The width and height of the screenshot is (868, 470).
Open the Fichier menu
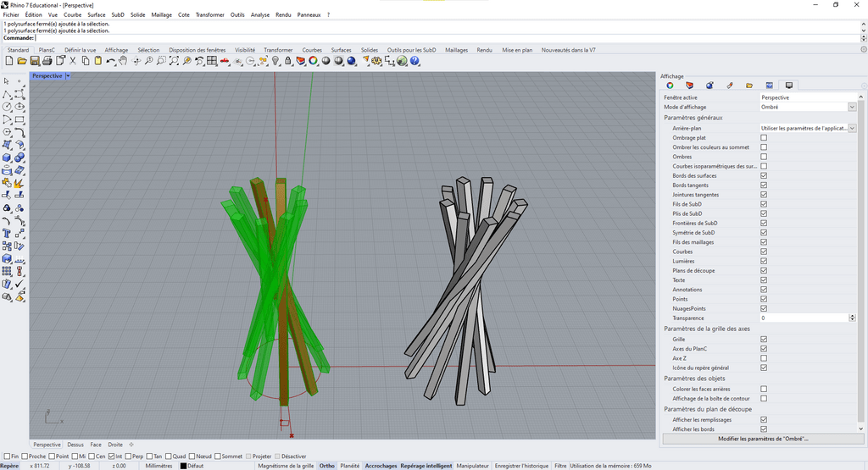click(11, 15)
